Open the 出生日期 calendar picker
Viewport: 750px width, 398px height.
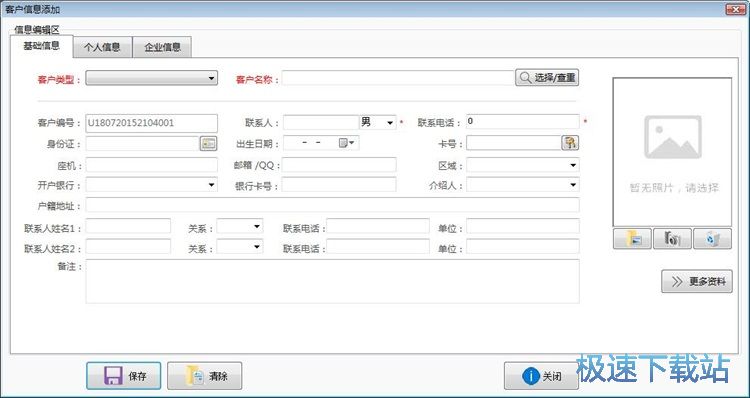(x=346, y=143)
